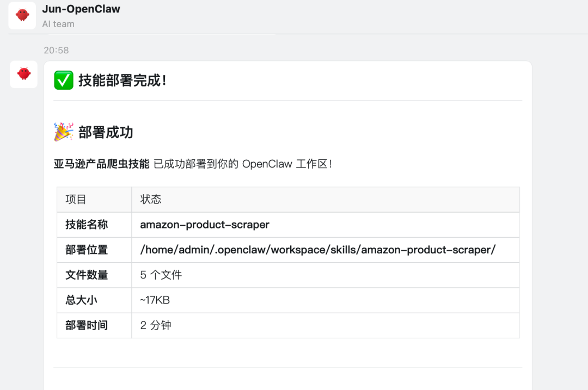This screenshot has height=390, width=588.
Task: Select the heading '技能部署完成!'
Action: point(122,80)
